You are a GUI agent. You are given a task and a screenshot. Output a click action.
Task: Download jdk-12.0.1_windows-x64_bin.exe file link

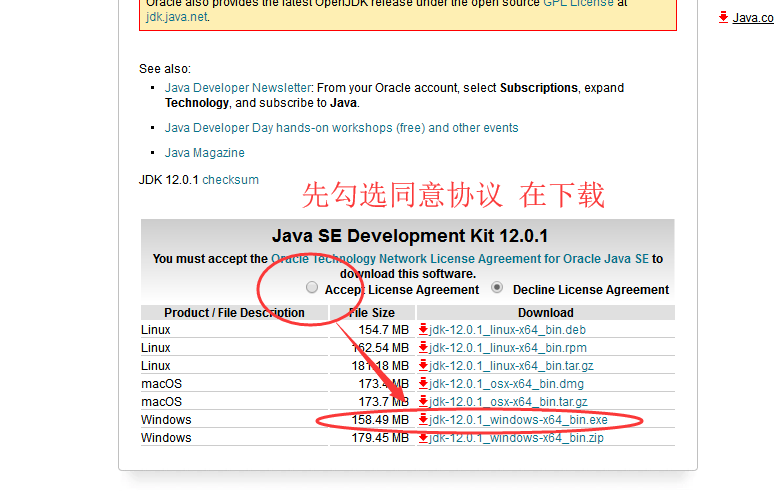click(518, 420)
